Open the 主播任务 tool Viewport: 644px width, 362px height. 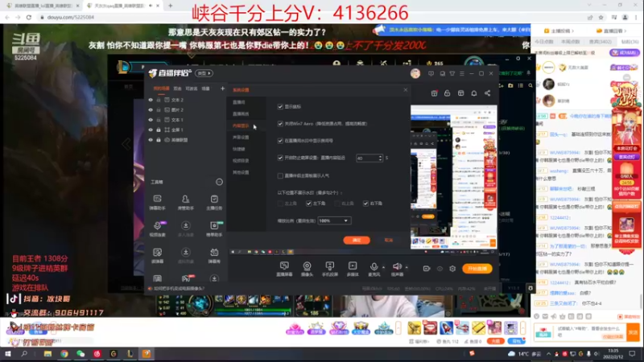(214, 203)
